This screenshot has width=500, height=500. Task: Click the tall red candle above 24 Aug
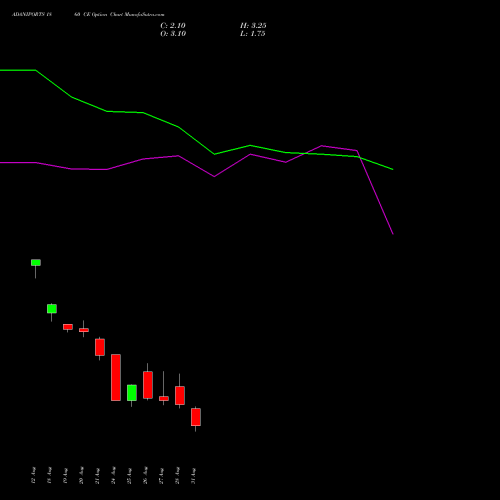pyautogui.click(x=116, y=377)
